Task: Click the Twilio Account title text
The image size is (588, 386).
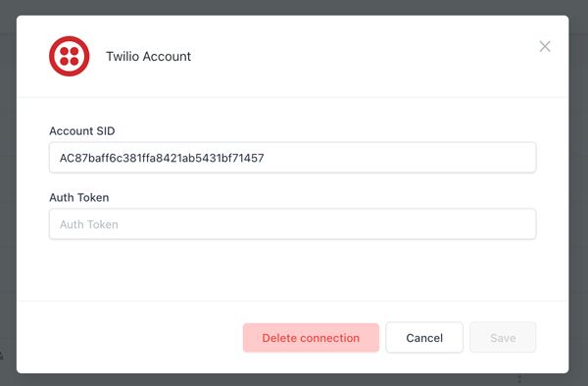Action: pyautogui.click(x=149, y=56)
